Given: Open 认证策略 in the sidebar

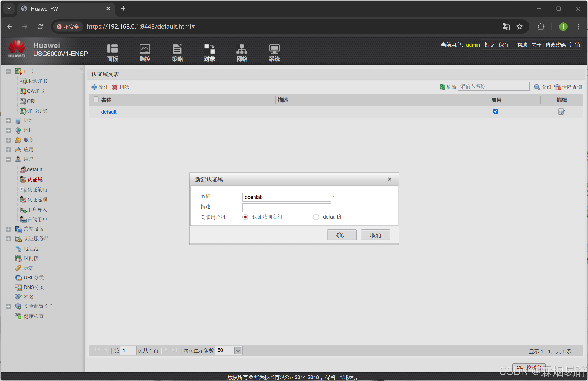Looking at the screenshot, I should (x=37, y=190).
